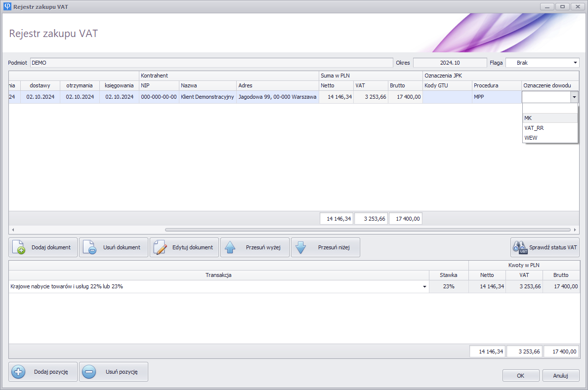Click the Usuń pozycję minus icon
Viewport: 588px width, 390px height.
[89, 372]
